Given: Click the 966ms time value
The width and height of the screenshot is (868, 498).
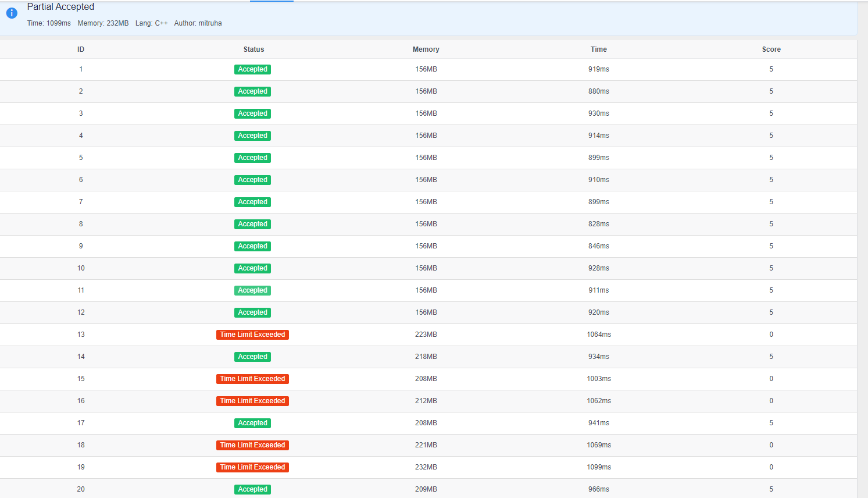Looking at the screenshot, I should [x=599, y=489].
